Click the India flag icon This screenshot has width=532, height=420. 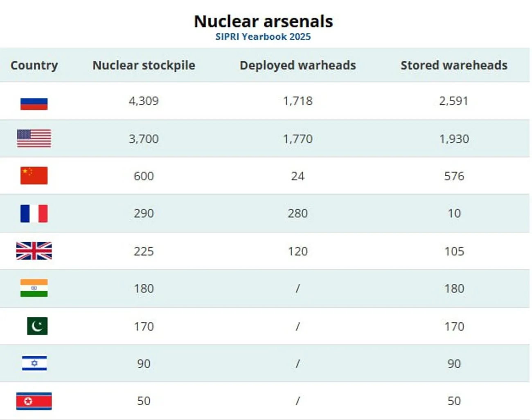(34, 288)
